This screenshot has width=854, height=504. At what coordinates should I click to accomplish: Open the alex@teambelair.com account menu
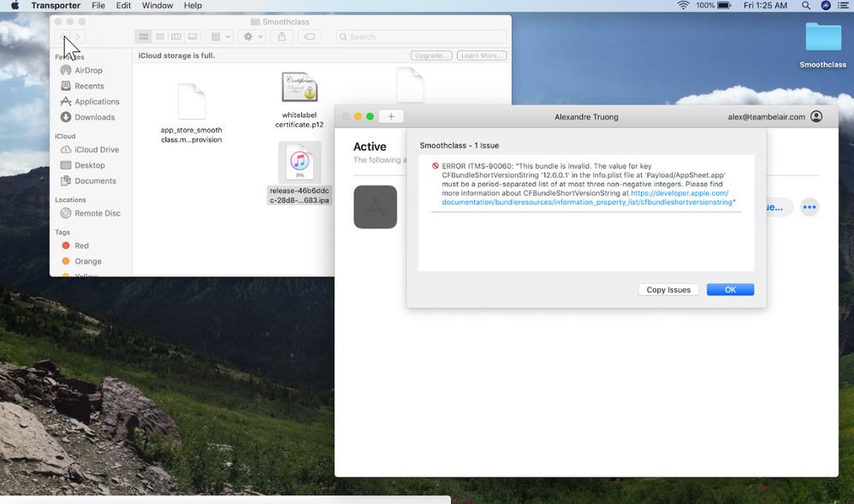(775, 116)
